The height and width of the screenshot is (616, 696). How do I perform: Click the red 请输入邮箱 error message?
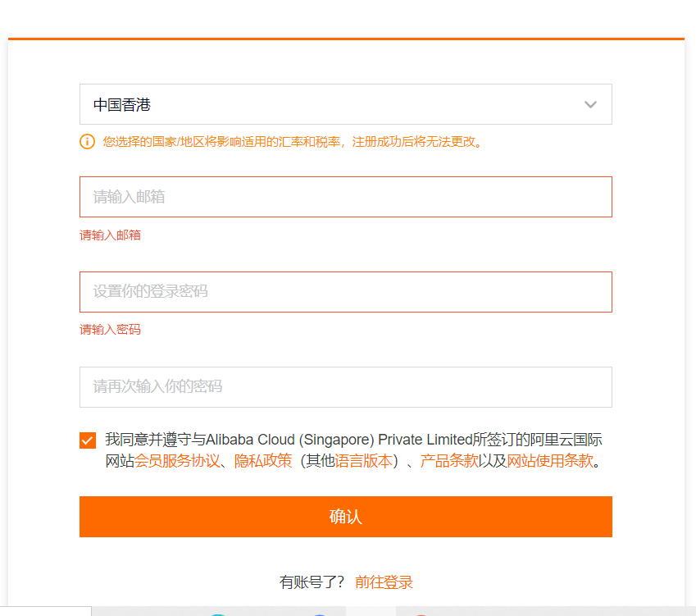click(x=110, y=235)
